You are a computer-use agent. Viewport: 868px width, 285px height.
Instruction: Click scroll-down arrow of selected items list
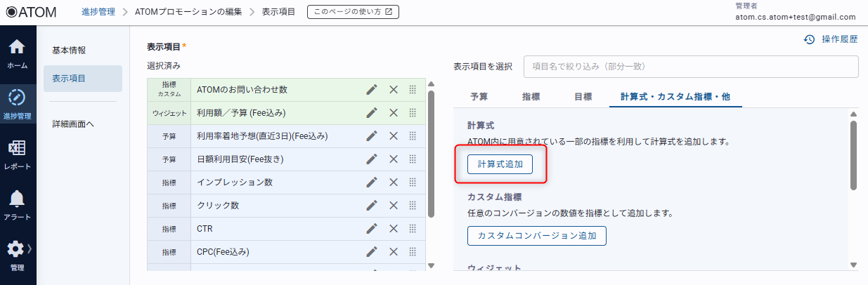(432, 265)
